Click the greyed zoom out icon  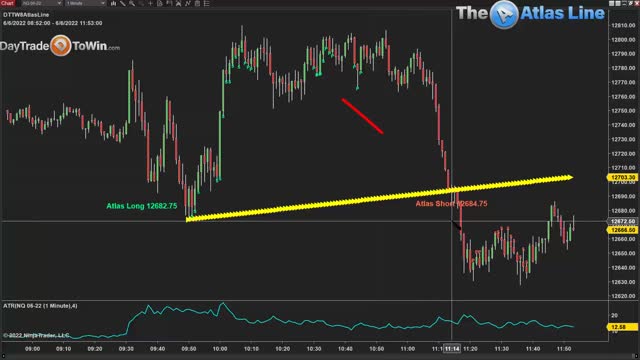click(x=141, y=3)
